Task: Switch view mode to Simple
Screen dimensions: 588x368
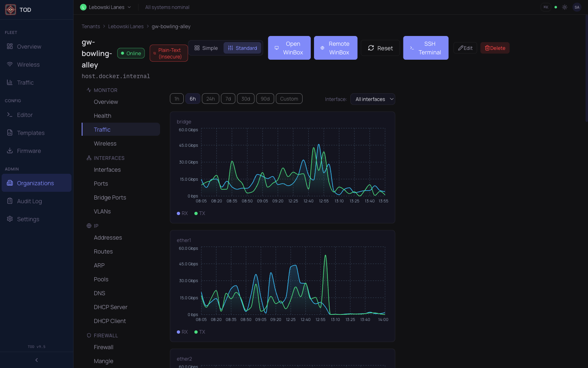Action: (206, 48)
